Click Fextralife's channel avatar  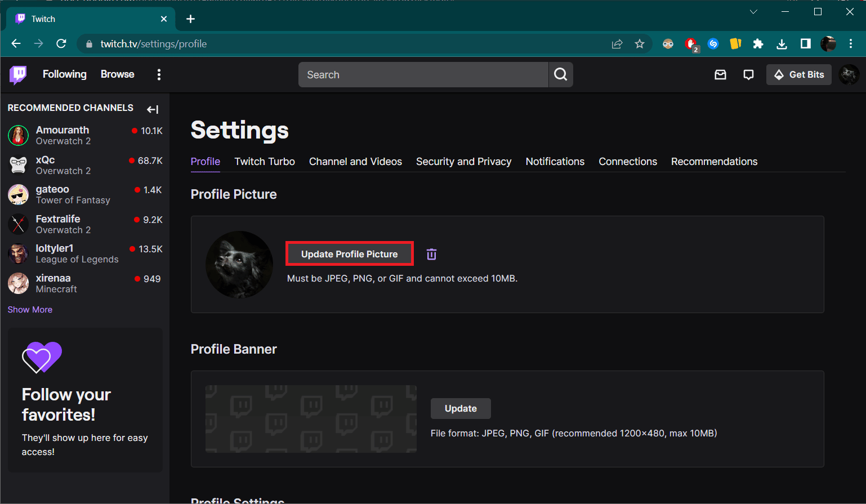click(18, 224)
